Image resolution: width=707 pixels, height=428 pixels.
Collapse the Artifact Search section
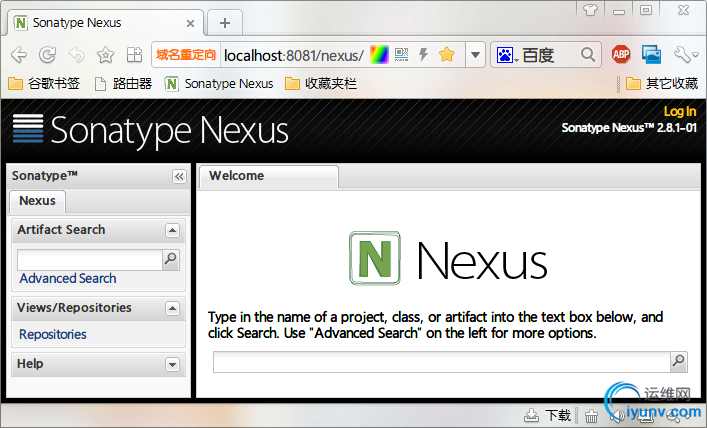(172, 230)
